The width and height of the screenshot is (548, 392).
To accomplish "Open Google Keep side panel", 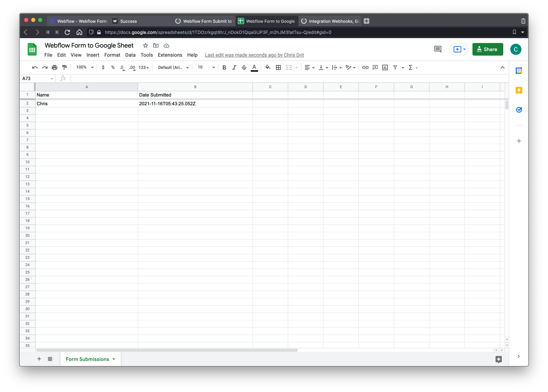I will (x=519, y=90).
